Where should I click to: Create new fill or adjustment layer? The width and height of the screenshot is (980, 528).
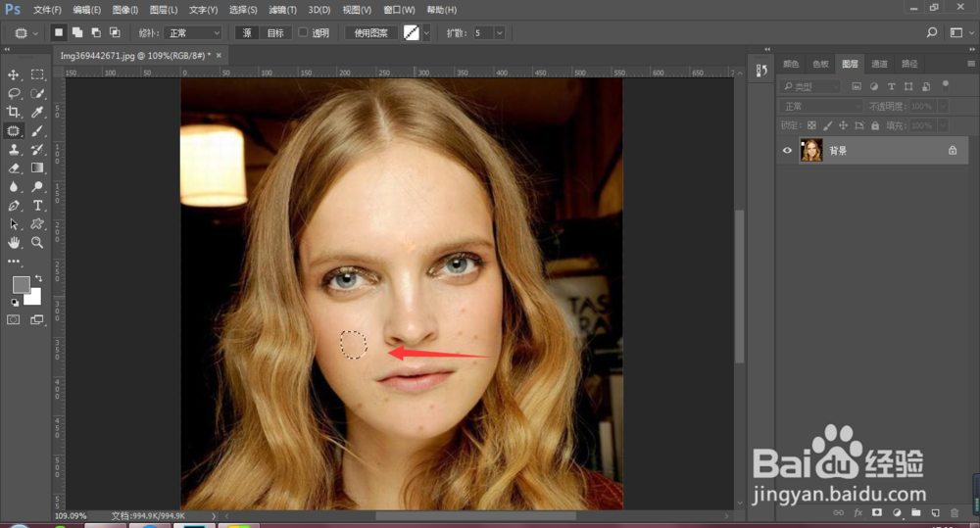click(x=897, y=513)
